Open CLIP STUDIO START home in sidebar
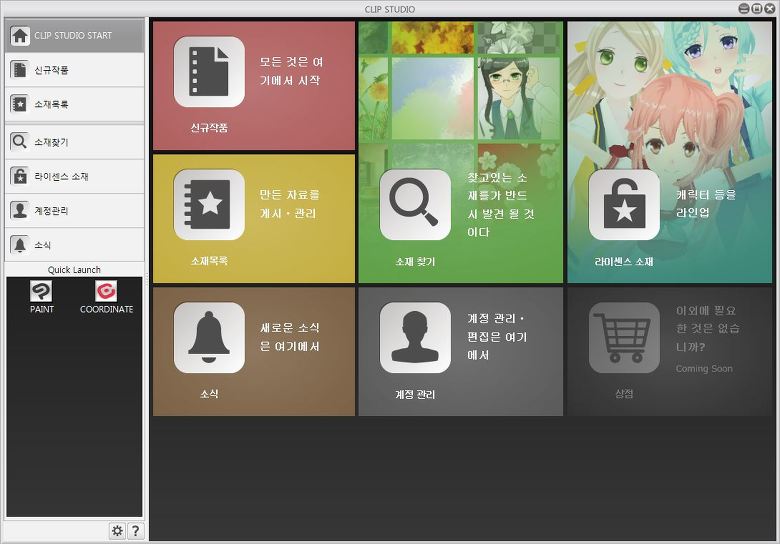Viewport: 780px width, 544px height. [x=74, y=35]
